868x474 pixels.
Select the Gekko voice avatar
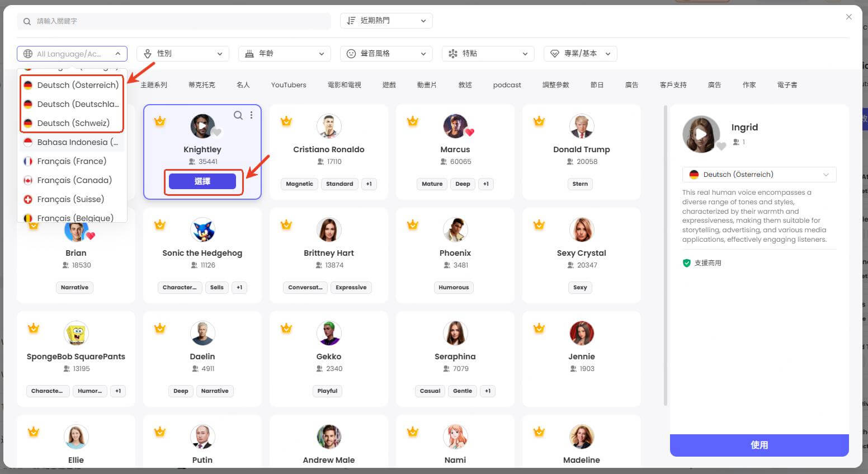coord(329,333)
